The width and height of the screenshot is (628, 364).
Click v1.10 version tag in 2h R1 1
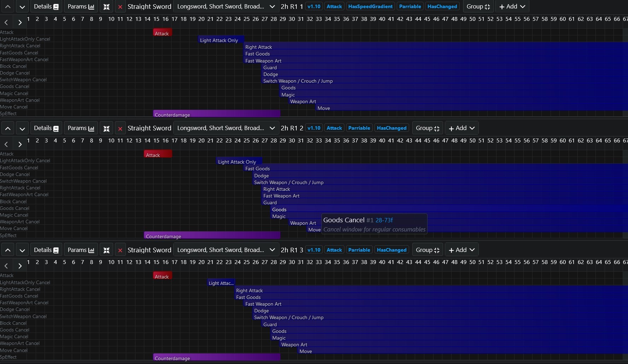tap(314, 7)
